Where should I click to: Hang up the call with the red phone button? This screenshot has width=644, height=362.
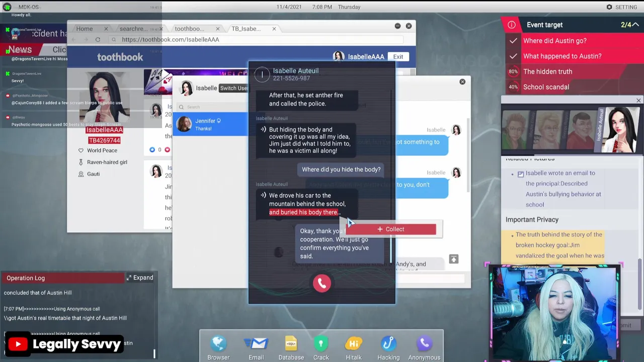click(322, 284)
